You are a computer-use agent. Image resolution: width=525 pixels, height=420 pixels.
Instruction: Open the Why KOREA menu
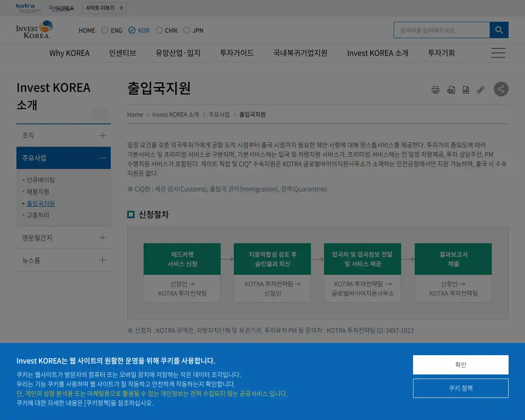coord(70,53)
